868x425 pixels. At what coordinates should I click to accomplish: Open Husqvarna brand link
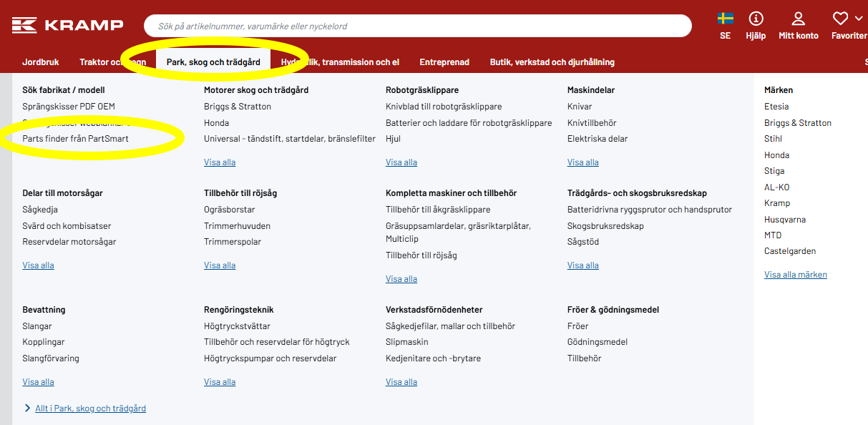pos(785,220)
